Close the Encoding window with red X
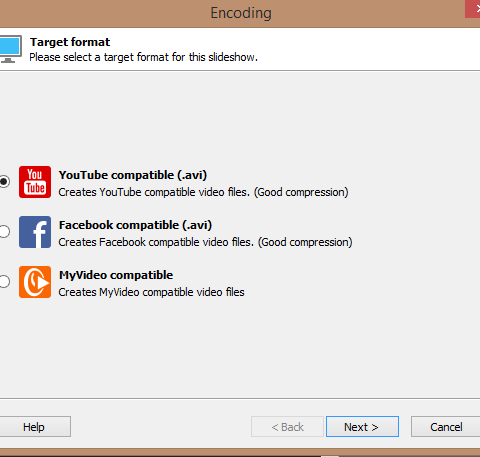The image size is (480, 457). [473, 9]
